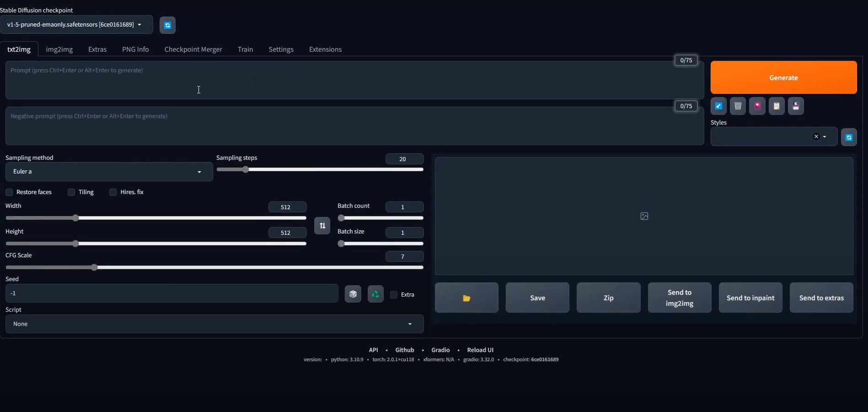Click the CFG Scale slider handle
This screenshot has height=412, width=868.
tap(94, 267)
